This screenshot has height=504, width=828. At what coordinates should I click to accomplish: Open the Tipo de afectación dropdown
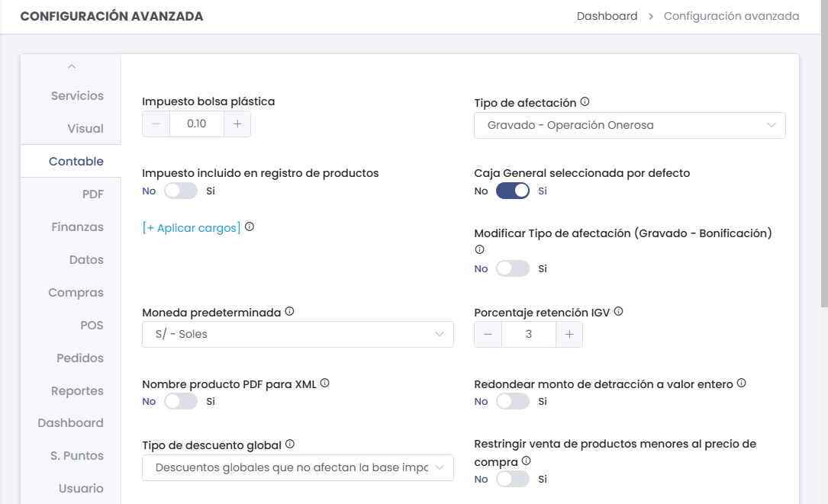pyautogui.click(x=630, y=125)
